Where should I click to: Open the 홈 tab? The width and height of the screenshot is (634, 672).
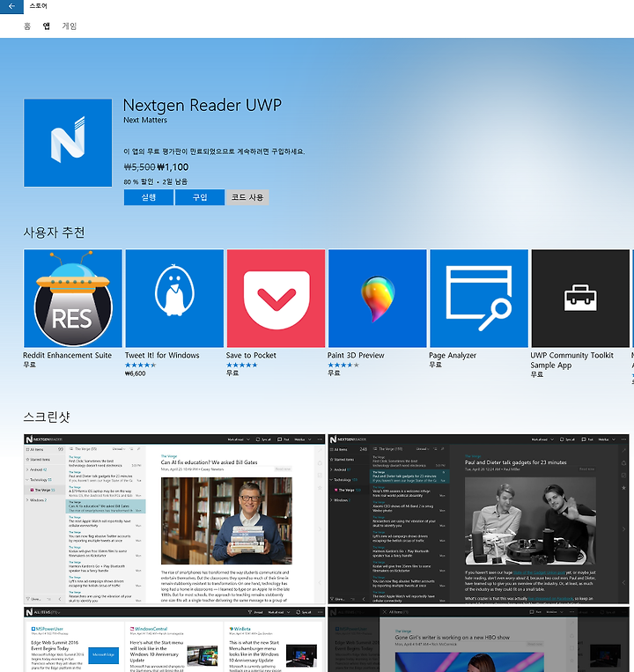[27, 26]
